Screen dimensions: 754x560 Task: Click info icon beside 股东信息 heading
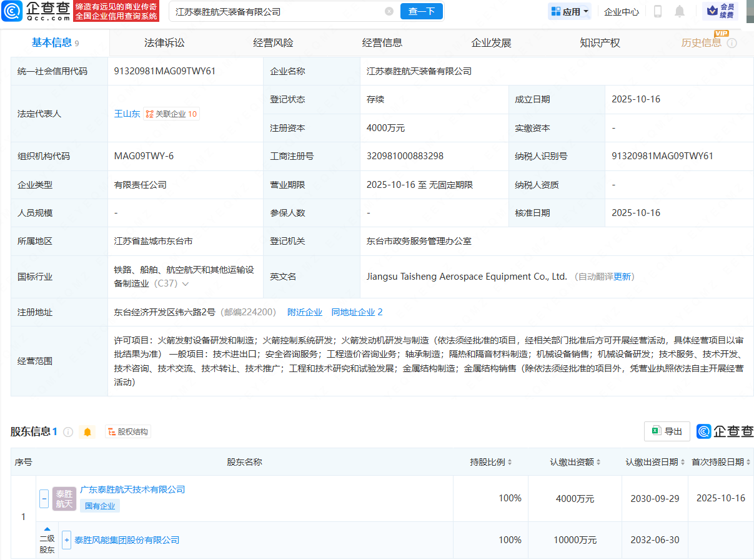point(68,432)
